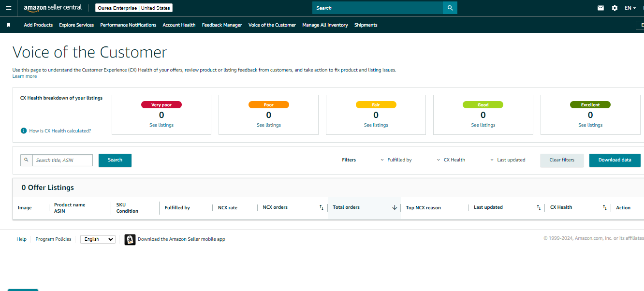Open Feedback Manager
This screenshot has height=291, width=644.
222,25
